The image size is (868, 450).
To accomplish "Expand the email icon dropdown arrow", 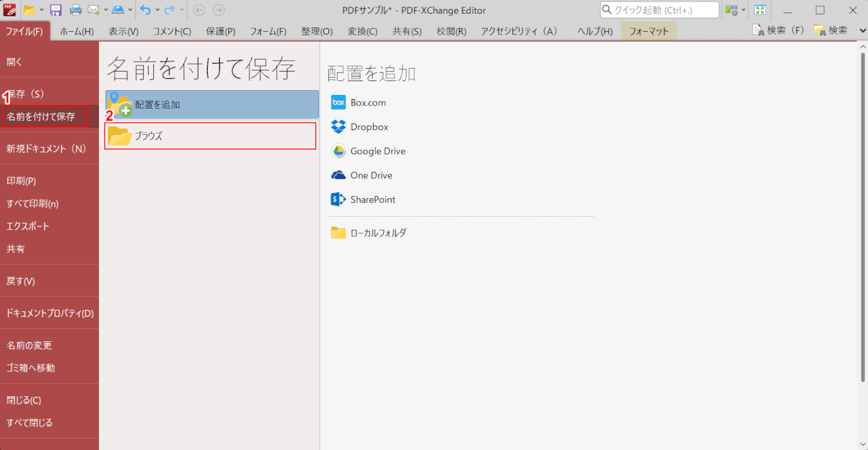I will (x=106, y=10).
